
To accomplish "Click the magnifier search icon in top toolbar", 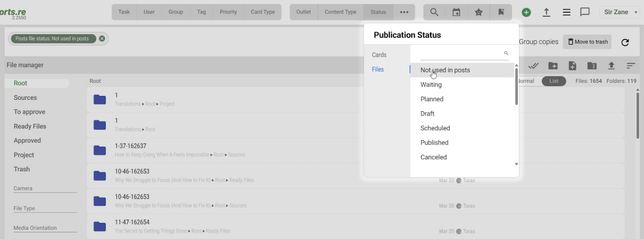I will point(434,12).
